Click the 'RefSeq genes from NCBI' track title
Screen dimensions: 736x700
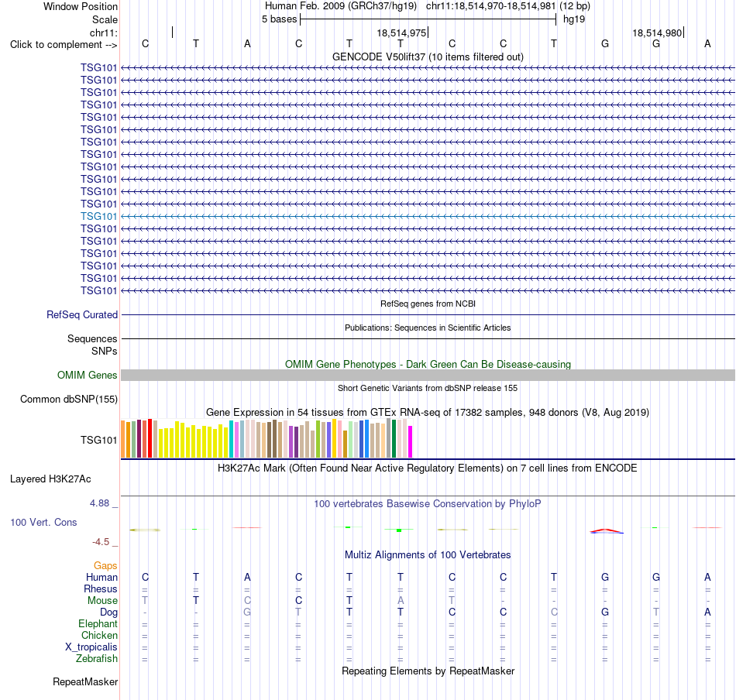point(428,304)
